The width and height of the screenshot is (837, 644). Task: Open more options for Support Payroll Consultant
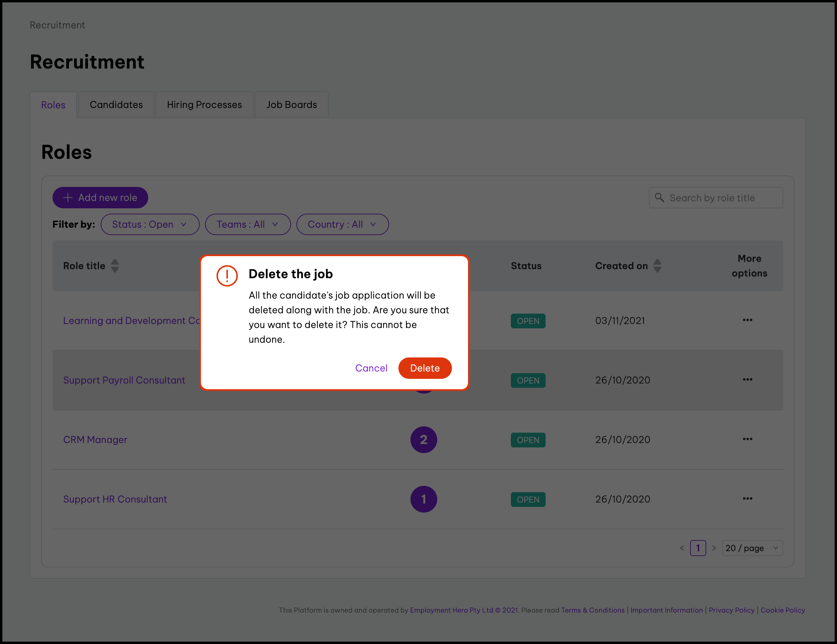coord(747,379)
